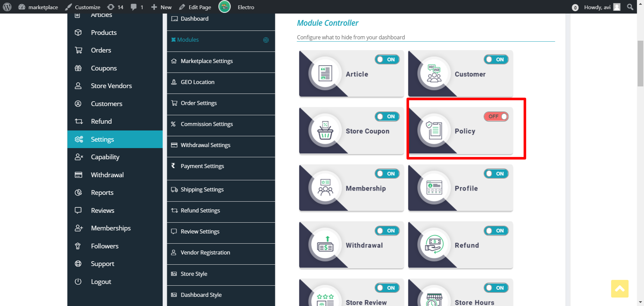Click the Modules arrow circle icon
Screen dimensions: 644x306
coord(266,40)
